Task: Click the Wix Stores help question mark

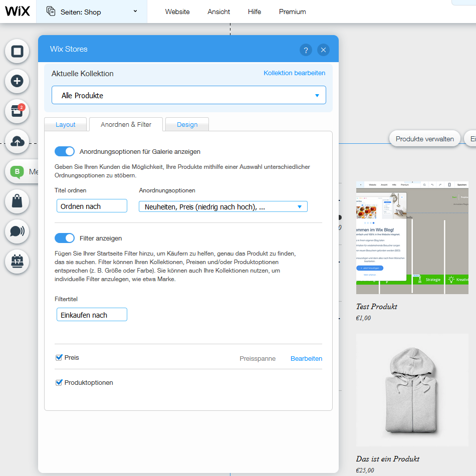Action: coord(306,50)
